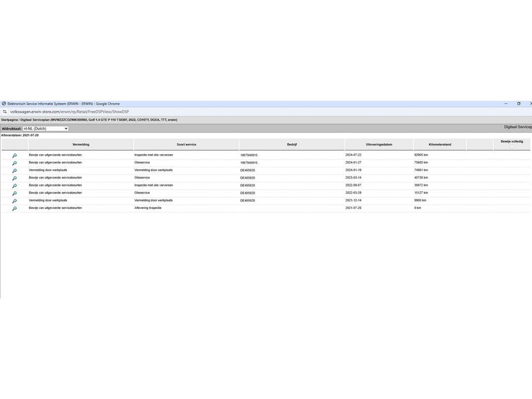Tick the Bewijs volledig checkbox
532x399 pixels.
tap(512, 147)
